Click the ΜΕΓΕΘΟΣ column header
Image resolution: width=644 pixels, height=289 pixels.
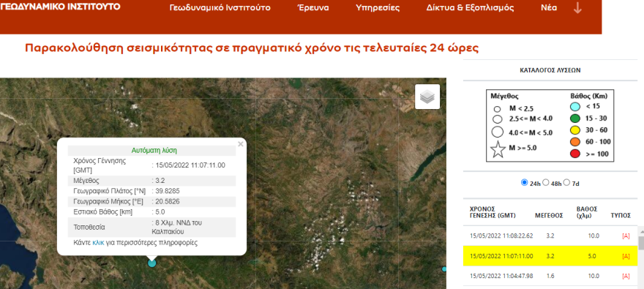549,216
